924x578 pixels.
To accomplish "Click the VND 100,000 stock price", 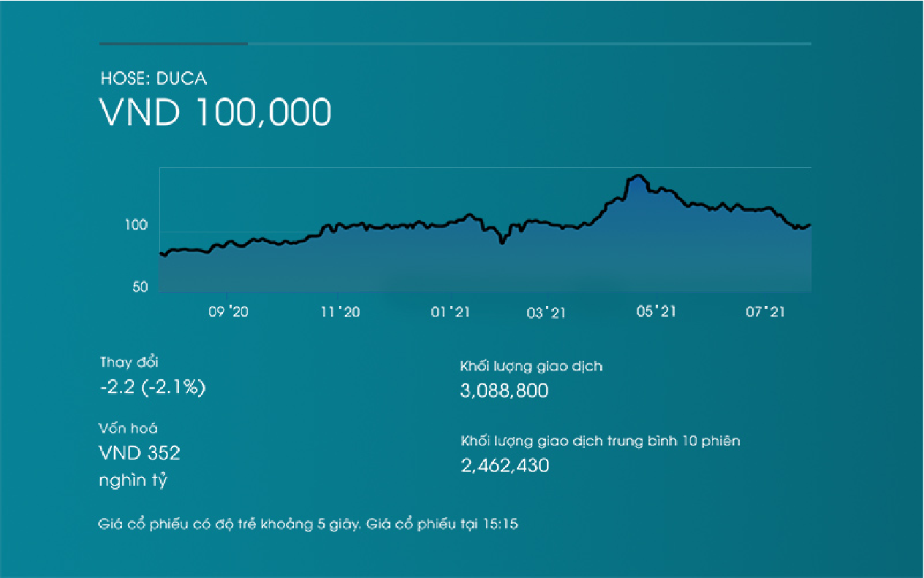I will coord(216,113).
